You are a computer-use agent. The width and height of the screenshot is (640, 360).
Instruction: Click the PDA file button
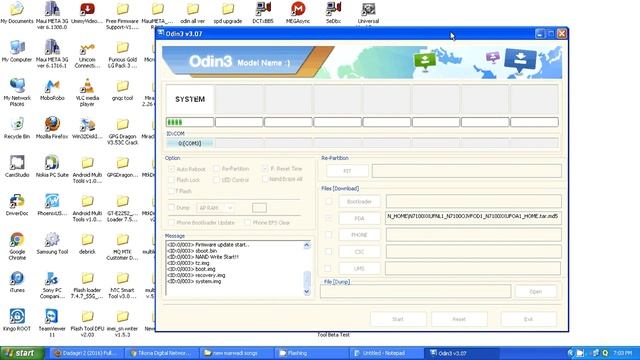point(359,218)
